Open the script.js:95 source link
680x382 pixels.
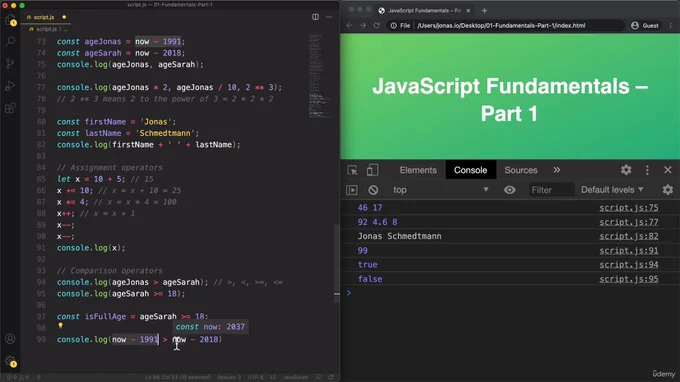point(629,279)
